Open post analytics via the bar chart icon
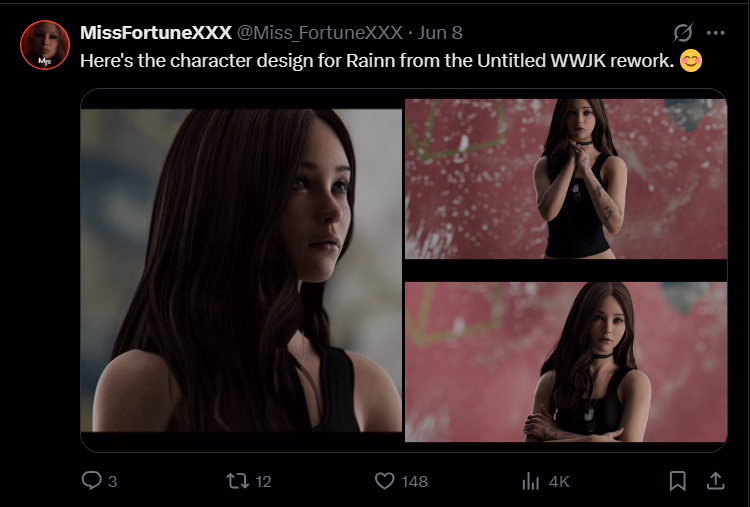The height and width of the screenshot is (507, 750). (531, 481)
